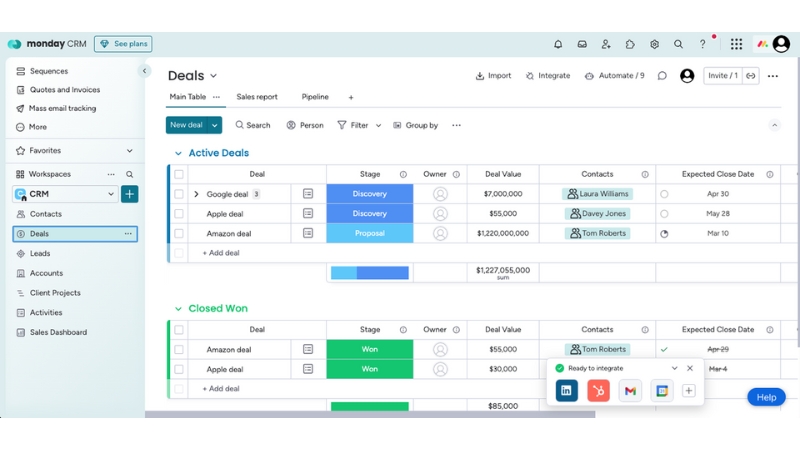Click the invite members icon in top bar
Image resolution: width=800 pixels, height=450 pixels.
pyautogui.click(x=606, y=44)
